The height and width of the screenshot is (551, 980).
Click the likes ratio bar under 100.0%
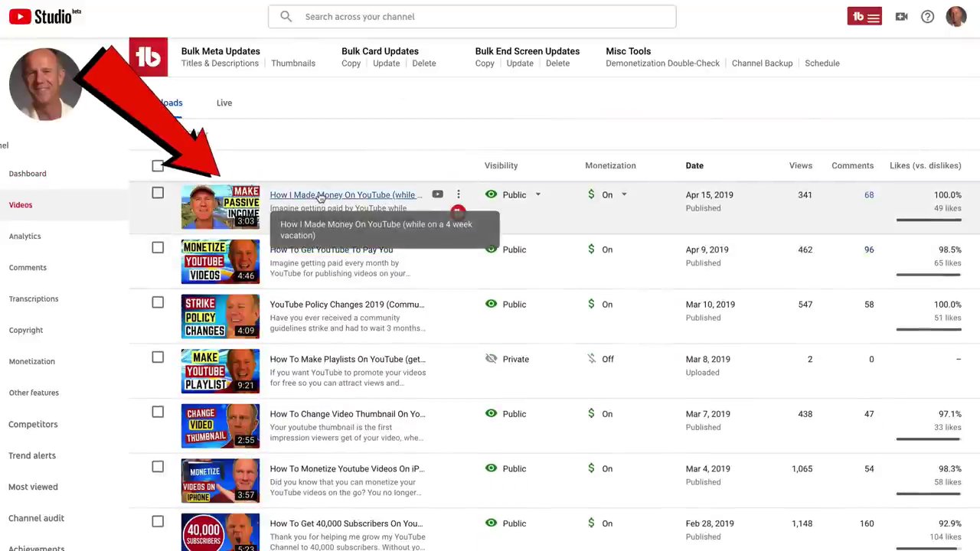tap(928, 221)
